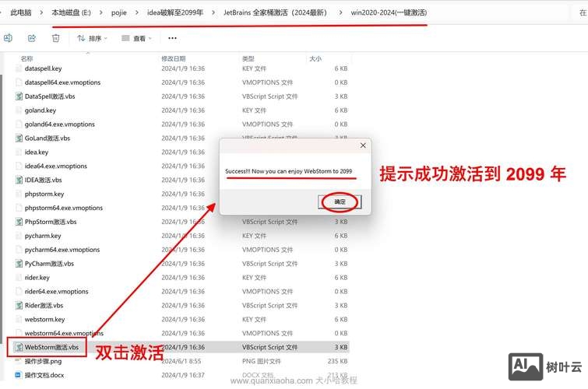588x389 pixels.
Task: Click win2020-2024(一键激活) breadcrumb segment
Action: coord(389,12)
